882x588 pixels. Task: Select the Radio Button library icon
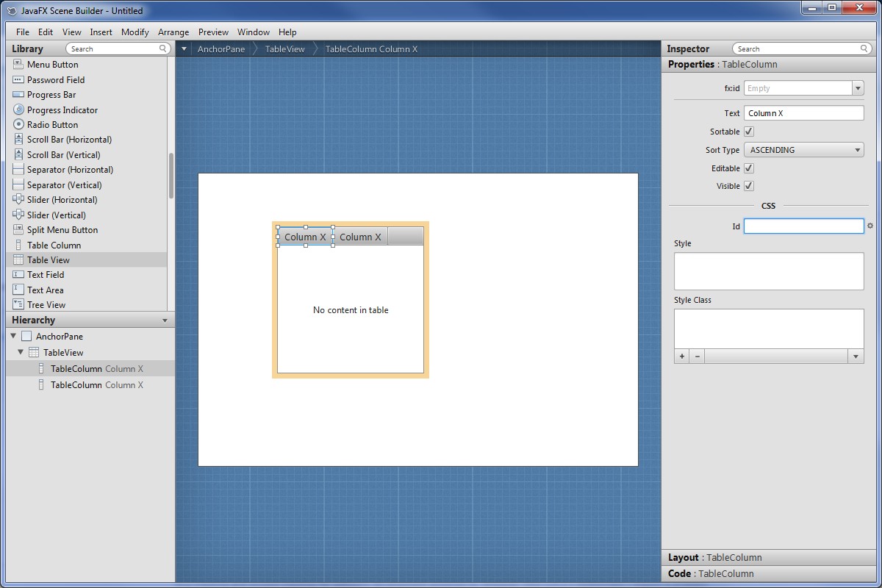point(18,124)
